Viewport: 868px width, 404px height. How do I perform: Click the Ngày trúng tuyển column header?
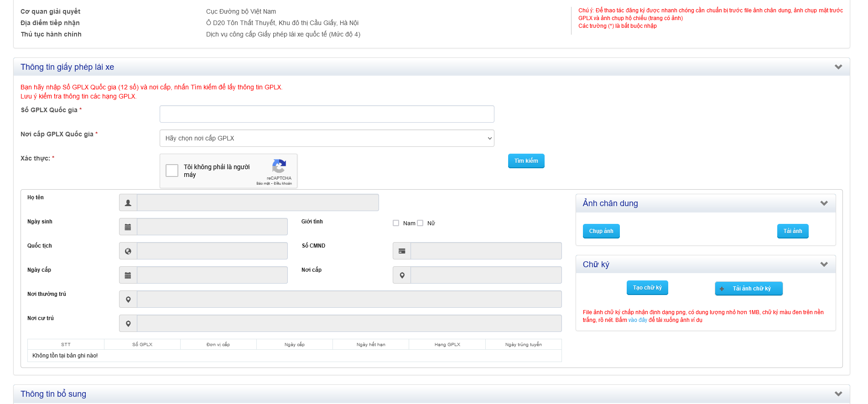point(524,345)
